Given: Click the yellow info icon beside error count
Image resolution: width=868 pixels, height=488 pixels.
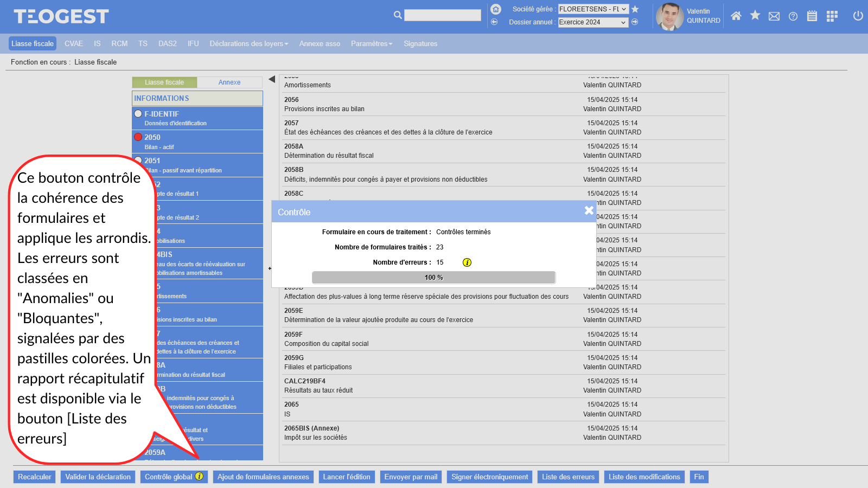Looking at the screenshot, I should pos(467,262).
